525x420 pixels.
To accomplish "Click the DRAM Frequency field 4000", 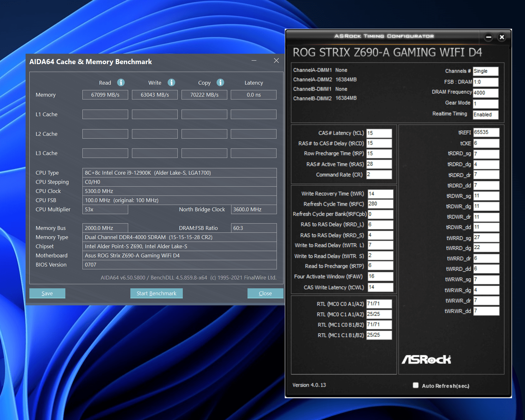I will (486, 93).
